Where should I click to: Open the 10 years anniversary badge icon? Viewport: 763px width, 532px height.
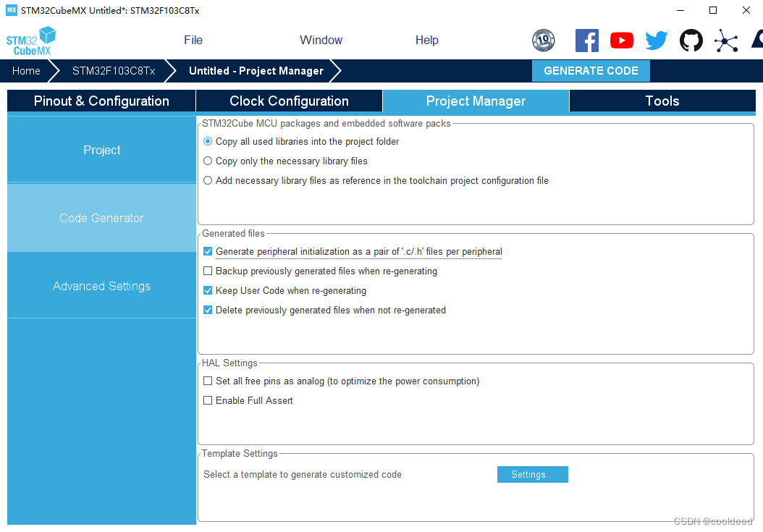coord(543,41)
